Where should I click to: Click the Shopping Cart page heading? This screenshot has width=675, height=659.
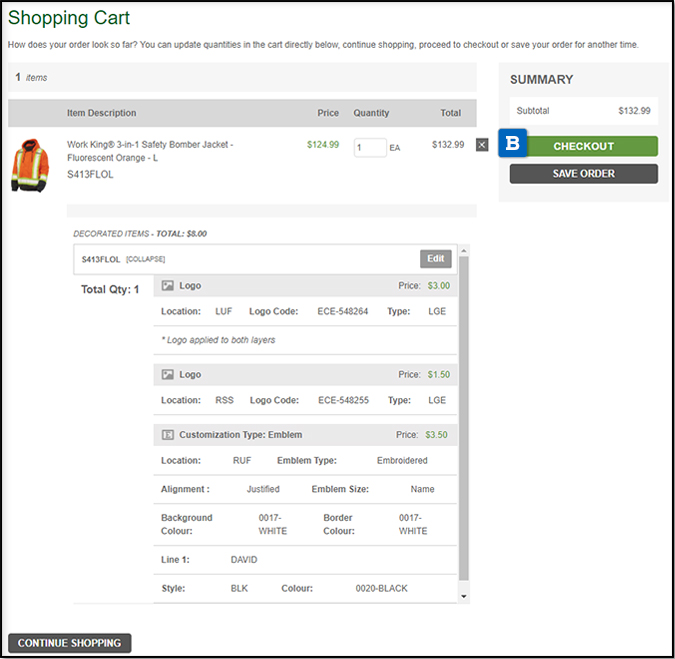coord(69,19)
